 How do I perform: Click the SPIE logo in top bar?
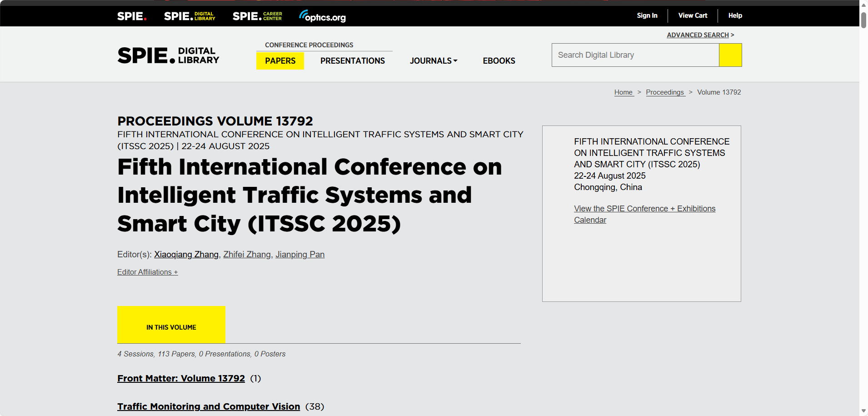[x=132, y=16]
